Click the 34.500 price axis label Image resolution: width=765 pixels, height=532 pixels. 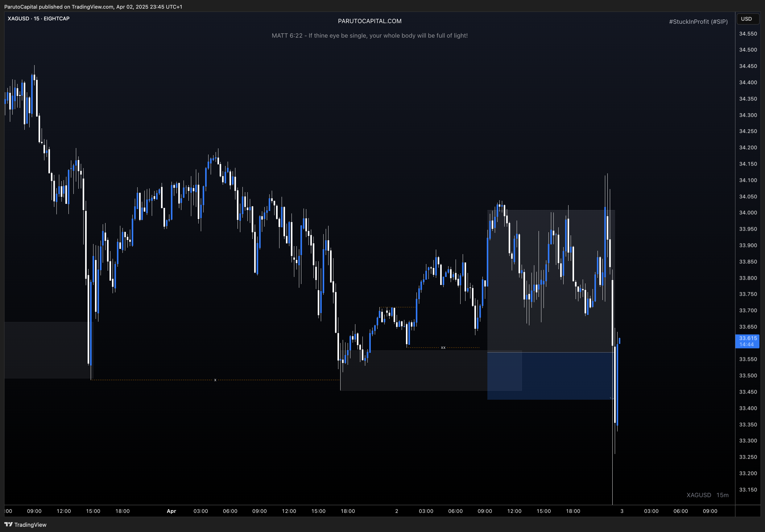(748, 50)
